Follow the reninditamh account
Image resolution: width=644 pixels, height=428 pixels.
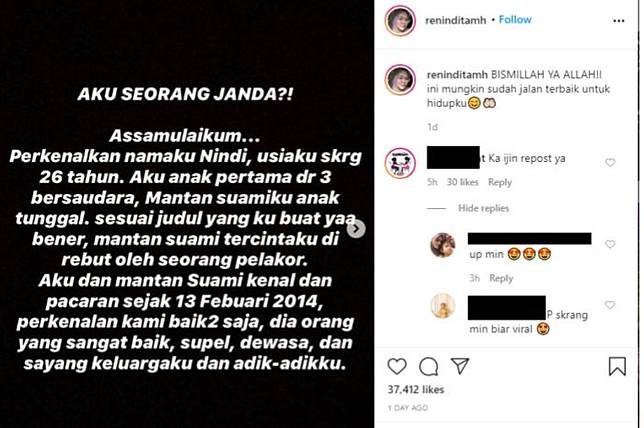click(515, 20)
